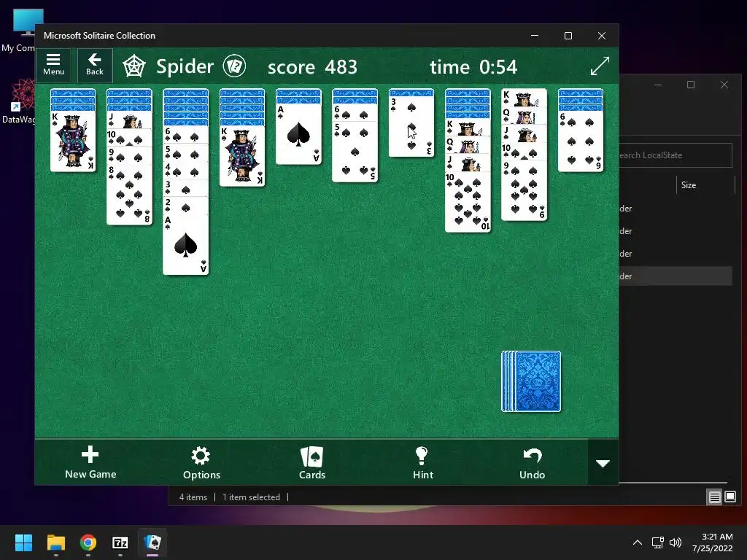
Task: Select the 5 of spades in sixth column
Action: point(355,152)
